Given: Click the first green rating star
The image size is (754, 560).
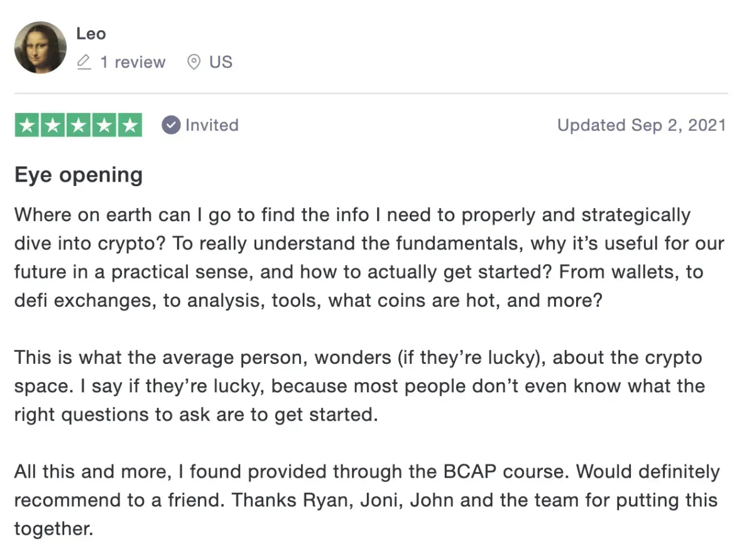Looking at the screenshot, I should pos(27,125).
